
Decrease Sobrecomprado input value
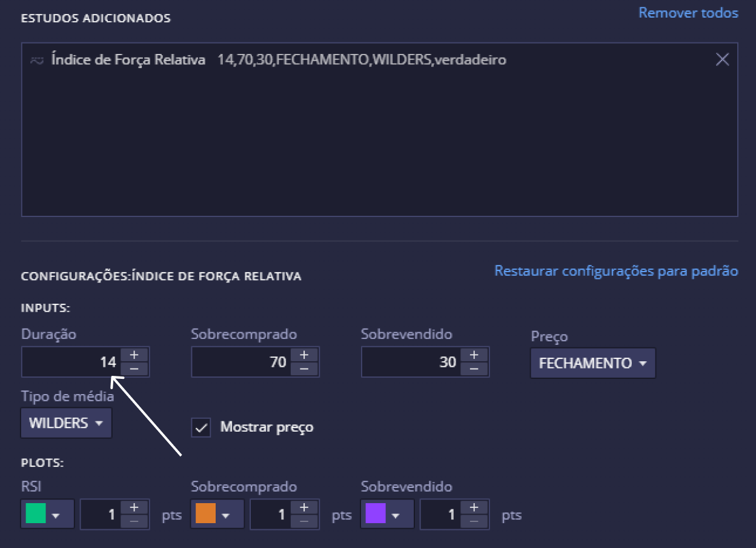coord(304,369)
